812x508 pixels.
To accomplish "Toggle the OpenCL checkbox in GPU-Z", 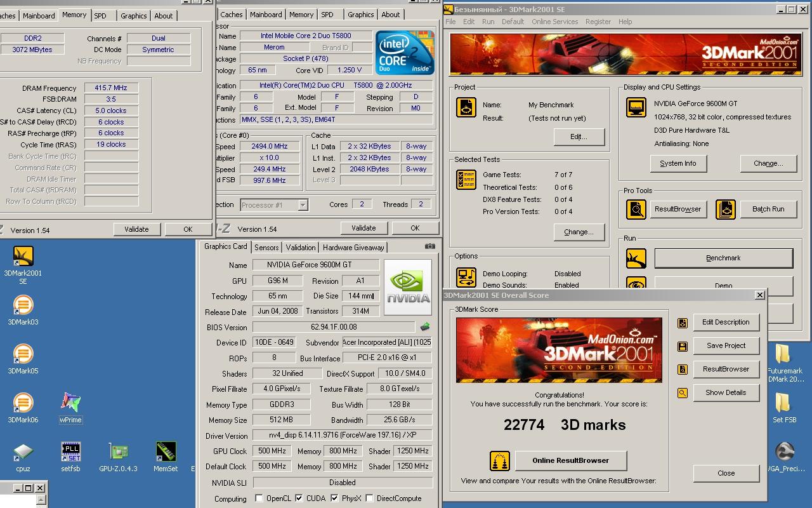I will coord(259,498).
